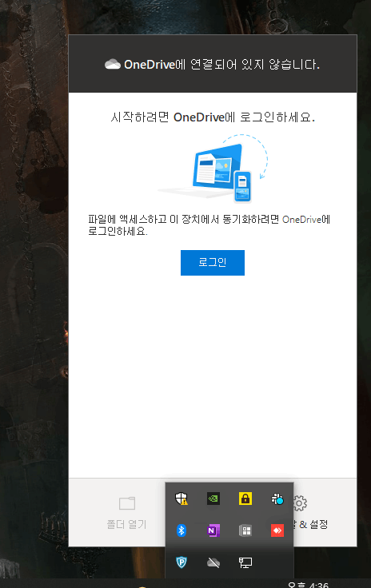Click the folder icon above 폴더 열기
The height and width of the screenshot is (588, 371).
[x=127, y=503]
